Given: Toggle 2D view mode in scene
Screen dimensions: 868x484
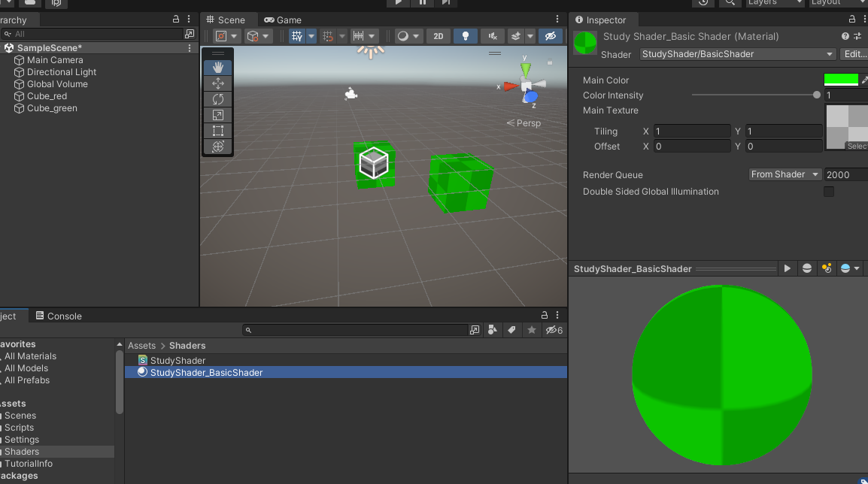Looking at the screenshot, I should [x=439, y=36].
